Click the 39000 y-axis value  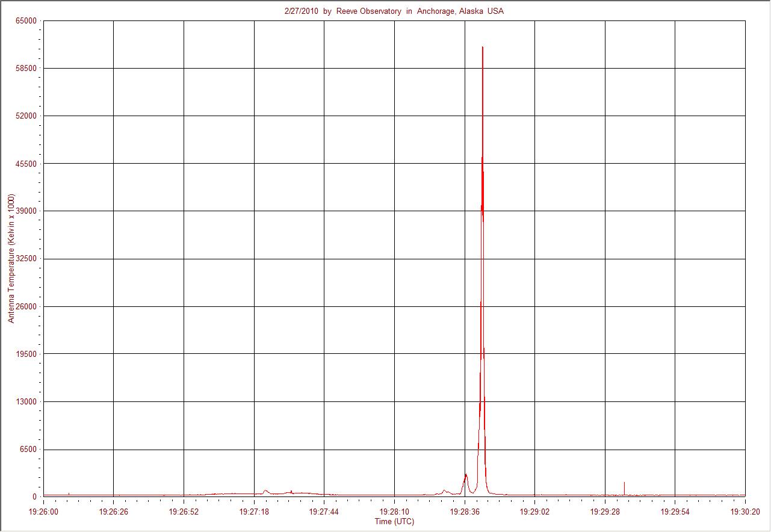pyautogui.click(x=27, y=211)
